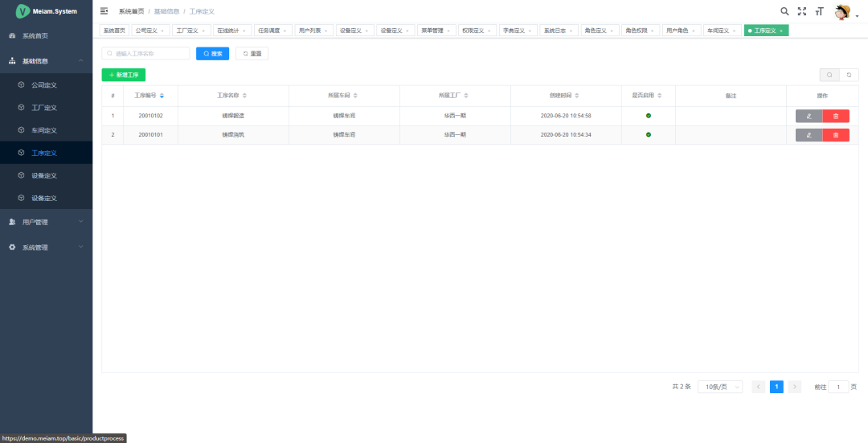868x443 pixels.
Task: Sort by 工序名称 column arrows
Action: point(244,96)
